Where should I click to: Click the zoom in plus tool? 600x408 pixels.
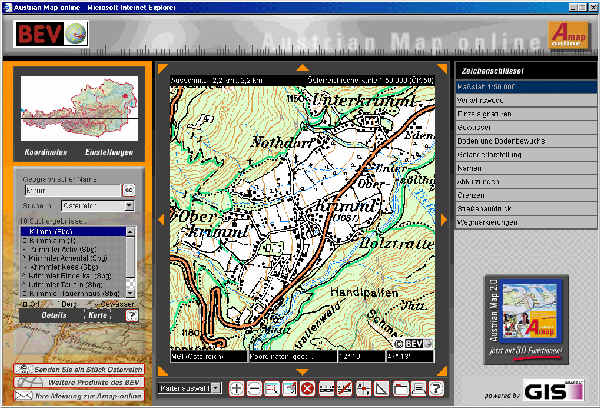tap(236, 388)
